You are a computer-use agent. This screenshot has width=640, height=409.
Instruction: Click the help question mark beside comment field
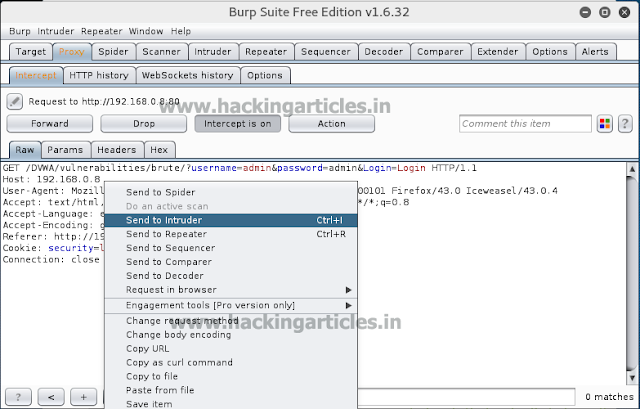coord(625,124)
